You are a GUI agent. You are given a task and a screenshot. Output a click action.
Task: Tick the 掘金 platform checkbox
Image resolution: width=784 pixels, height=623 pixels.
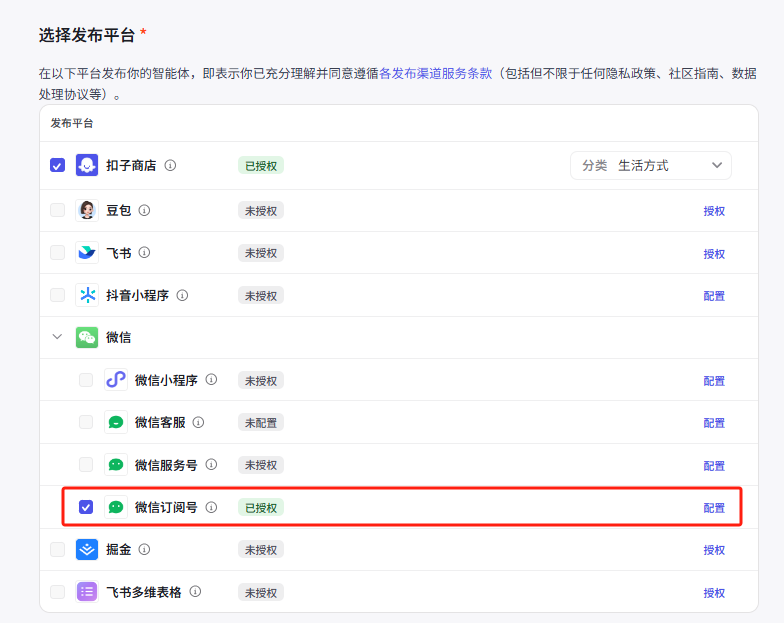[58, 549]
